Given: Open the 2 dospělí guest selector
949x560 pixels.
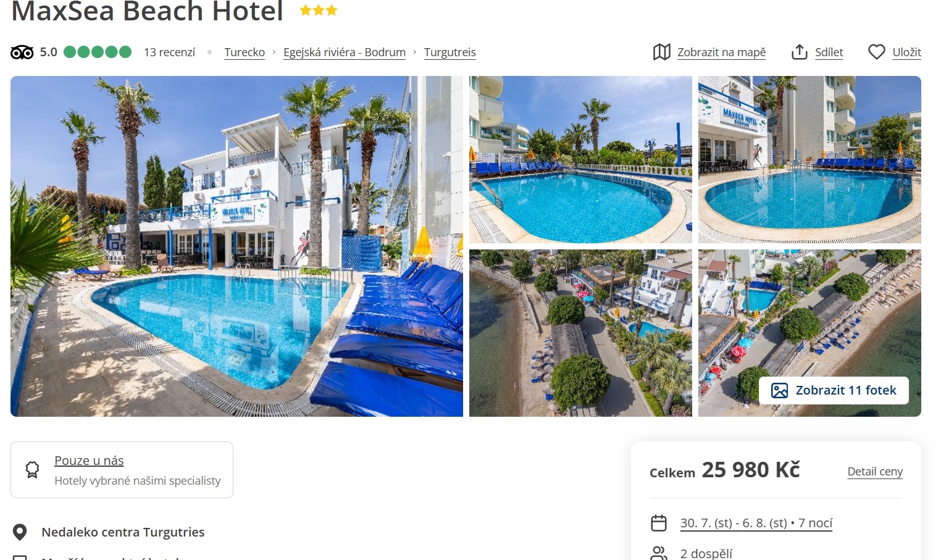Looking at the screenshot, I should pyautogui.click(x=706, y=553).
